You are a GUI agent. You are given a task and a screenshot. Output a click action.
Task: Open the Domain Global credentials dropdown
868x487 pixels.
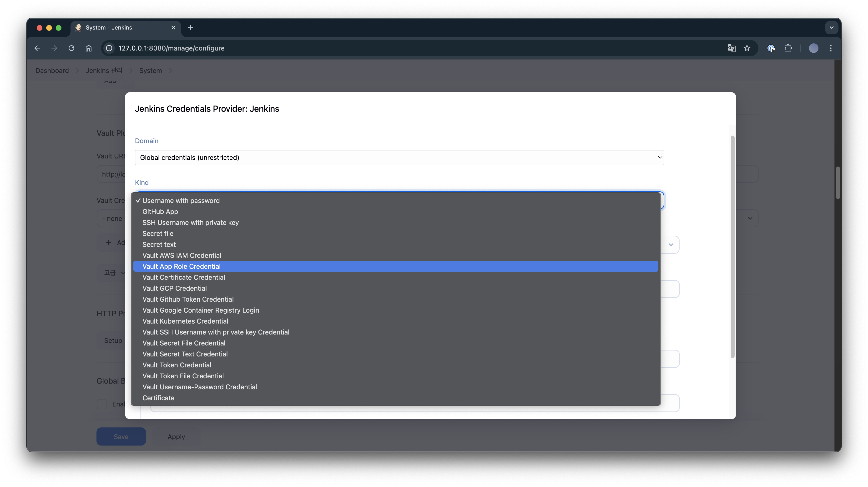click(399, 157)
